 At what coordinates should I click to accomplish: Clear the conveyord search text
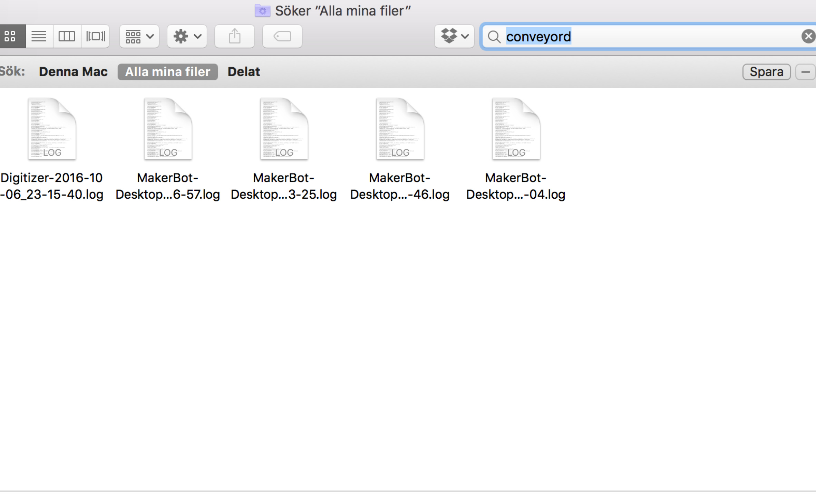[x=808, y=36]
